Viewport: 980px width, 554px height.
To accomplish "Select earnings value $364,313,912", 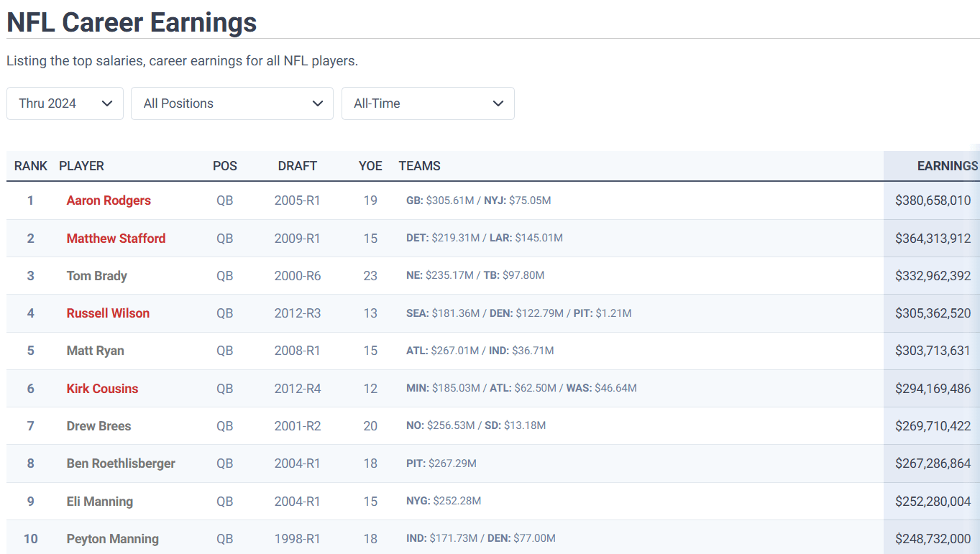I will click(x=933, y=238).
